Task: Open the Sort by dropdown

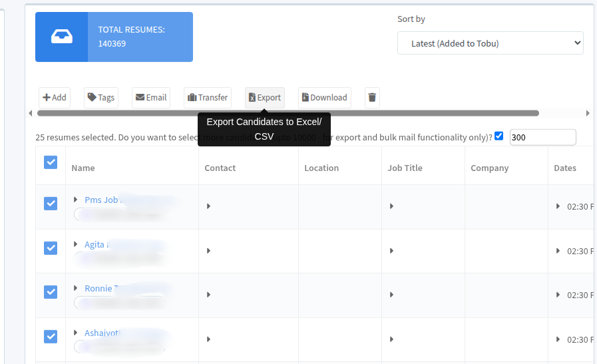Action: 490,43
